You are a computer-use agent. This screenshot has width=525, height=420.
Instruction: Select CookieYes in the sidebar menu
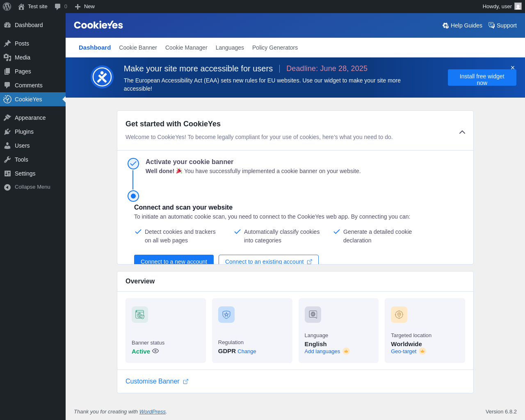click(33, 99)
